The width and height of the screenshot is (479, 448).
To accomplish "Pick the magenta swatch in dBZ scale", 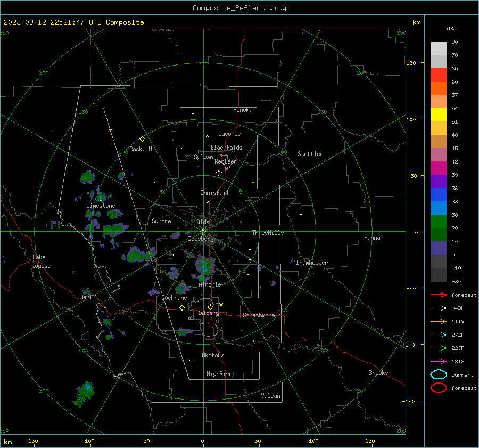I will [439, 168].
